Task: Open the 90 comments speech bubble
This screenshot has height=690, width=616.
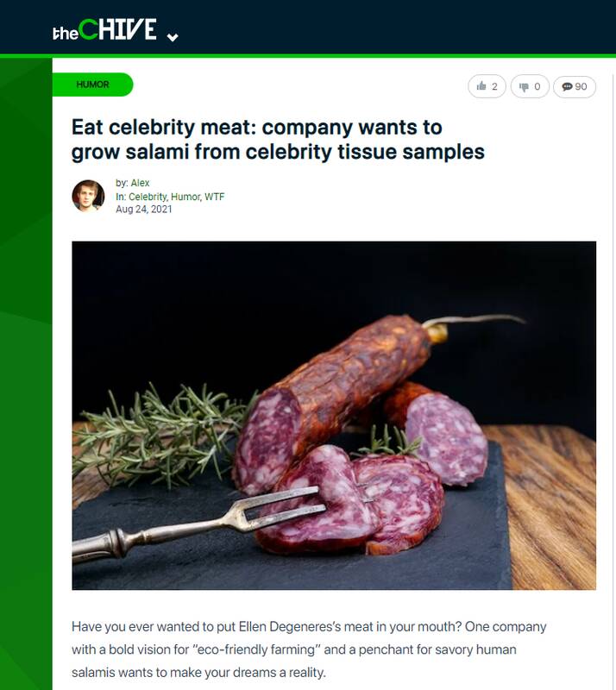Action: click(x=574, y=86)
